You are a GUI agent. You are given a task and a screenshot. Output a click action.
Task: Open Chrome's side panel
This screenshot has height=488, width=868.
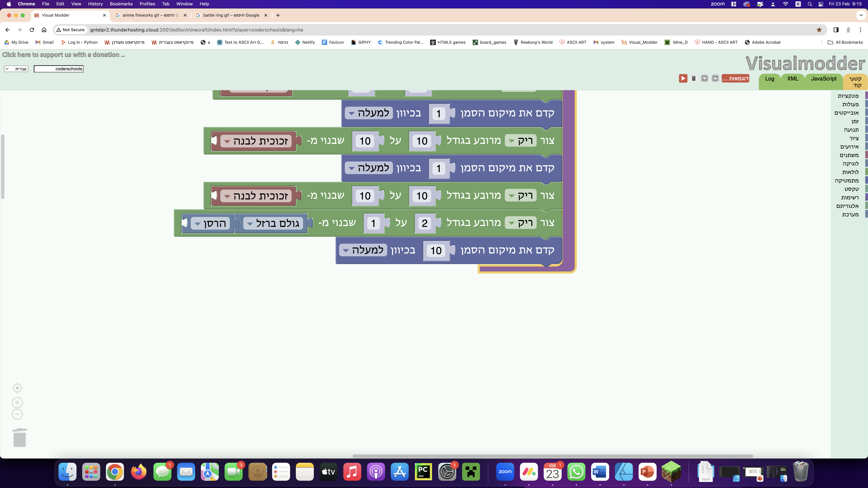836,30
